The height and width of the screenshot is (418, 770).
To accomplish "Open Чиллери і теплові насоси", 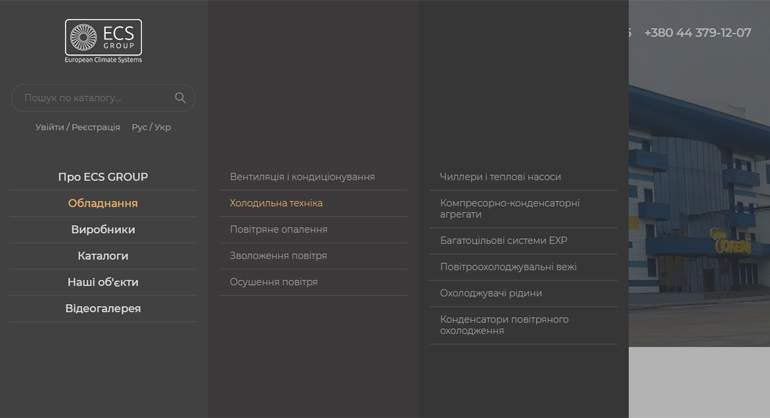I will (500, 177).
